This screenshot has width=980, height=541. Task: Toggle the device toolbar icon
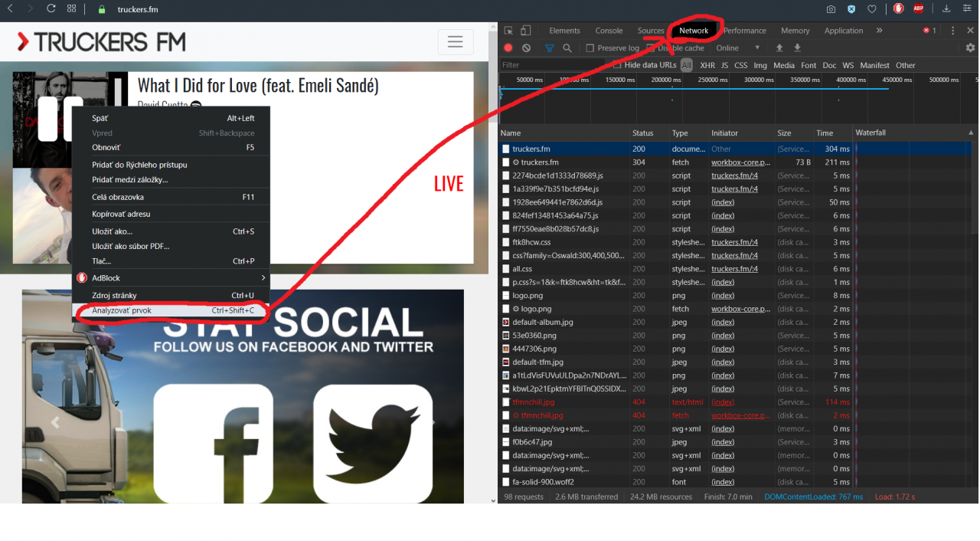coord(526,31)
